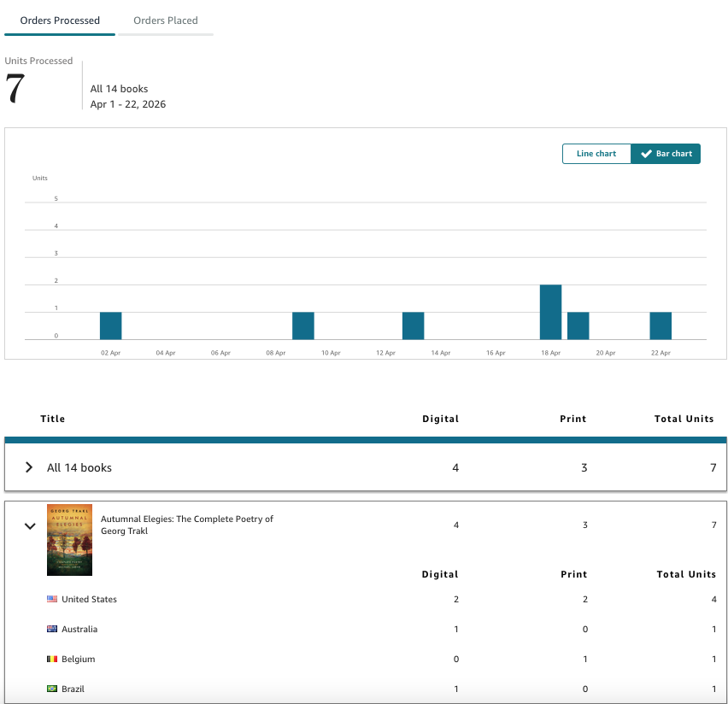This screenshot has height=704, width=728.
Task: Click the top Total Units column header
Action: pos(684,419)
